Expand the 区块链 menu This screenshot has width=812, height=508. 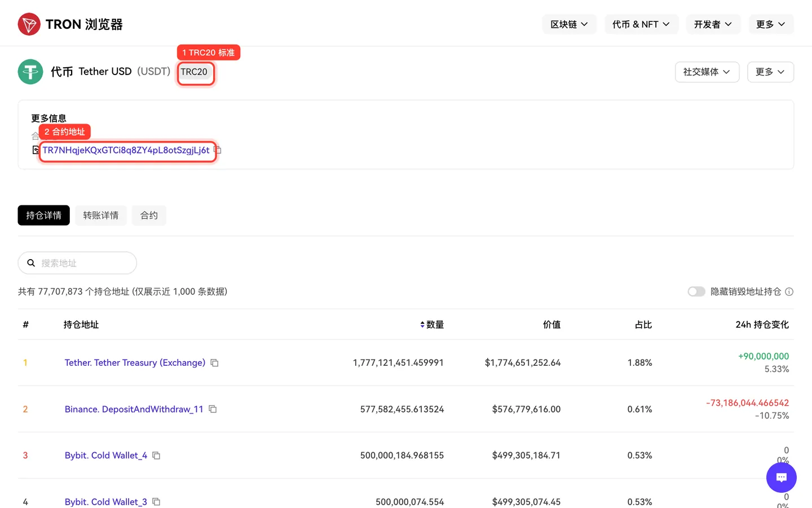click(x=569, y=24)
